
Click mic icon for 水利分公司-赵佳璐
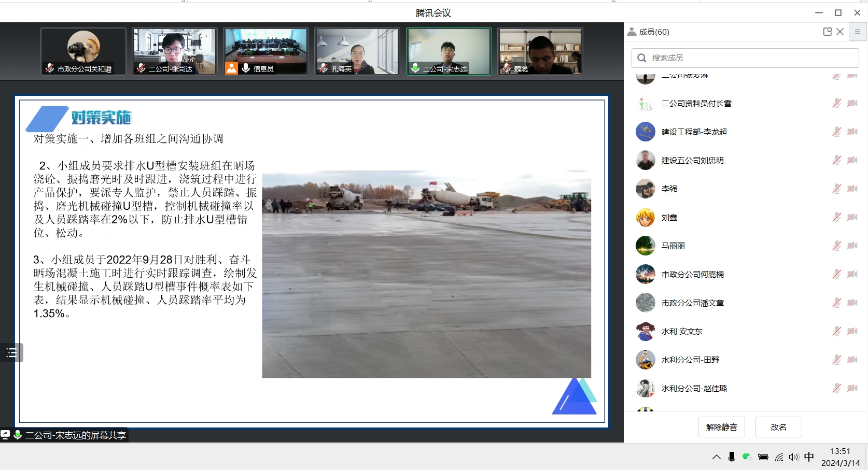tap(836, 388)
